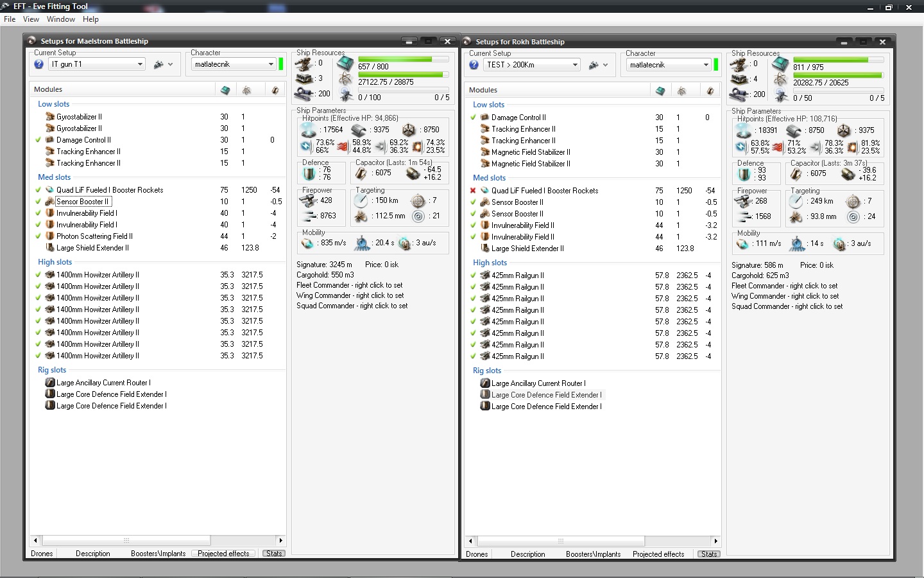Toggle Damage Control II checkmark in Maelstrom window
924x578 pixels.
[38, 140]
